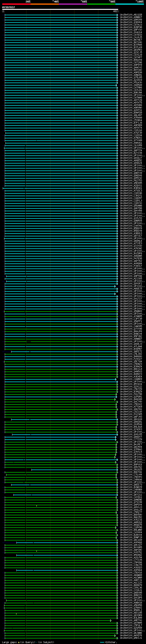
Task: Select the UniRef100_Q5QBH3 label
Action: coord(131,311)
